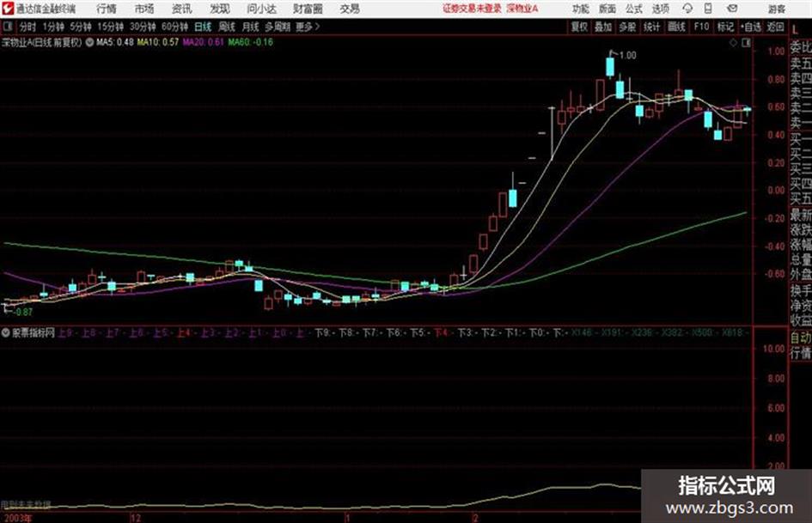This screenshot has height=523, width=812.
Task: Open the 行情 menu
Action: point(107,9)
